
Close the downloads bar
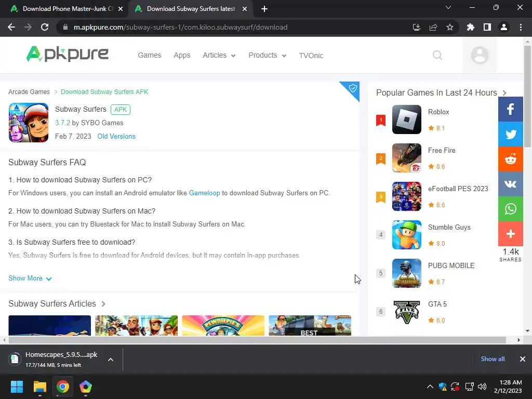pyautogui.click(x=523, y=359)
